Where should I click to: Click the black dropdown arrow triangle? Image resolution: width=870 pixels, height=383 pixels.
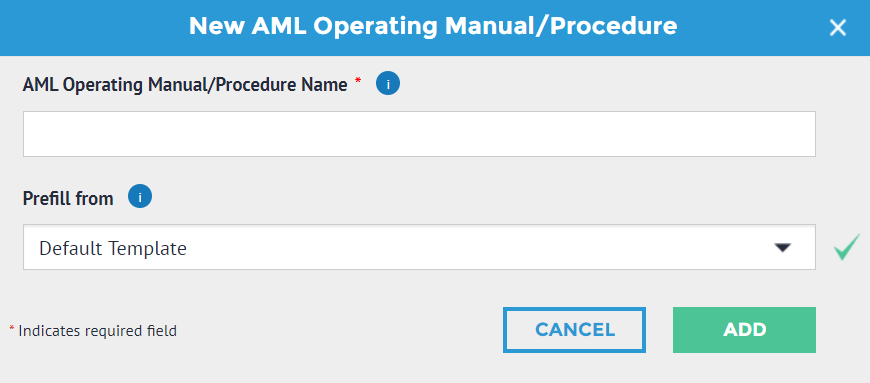click(783, 248)
